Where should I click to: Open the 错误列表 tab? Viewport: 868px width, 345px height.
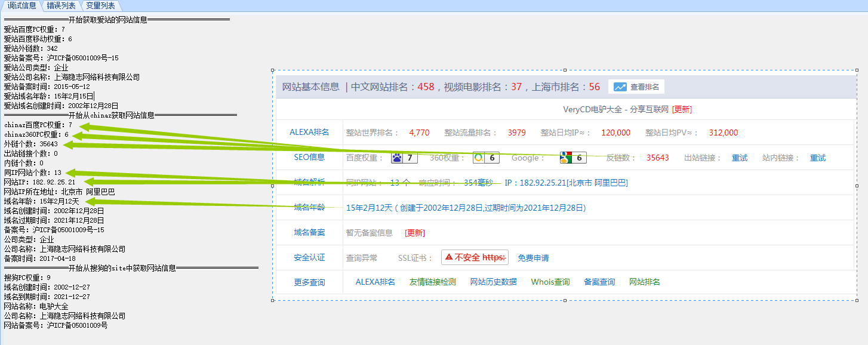61,5
